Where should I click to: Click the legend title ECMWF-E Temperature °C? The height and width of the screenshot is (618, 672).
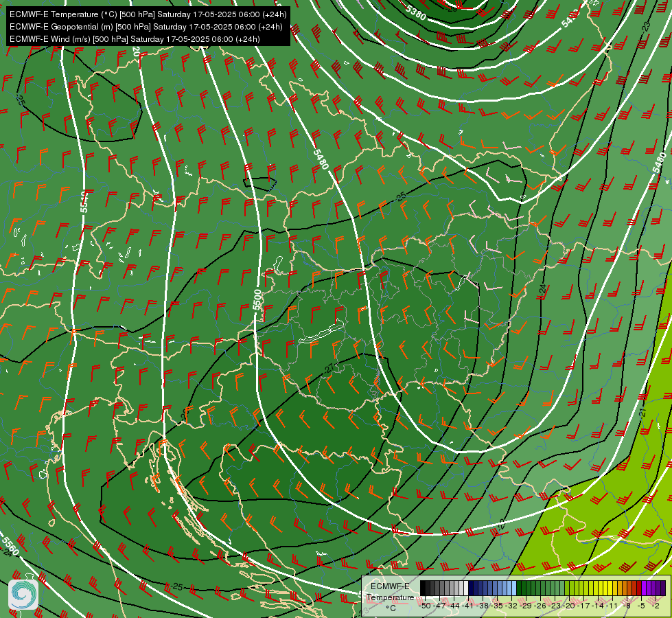tap(390, 597)
